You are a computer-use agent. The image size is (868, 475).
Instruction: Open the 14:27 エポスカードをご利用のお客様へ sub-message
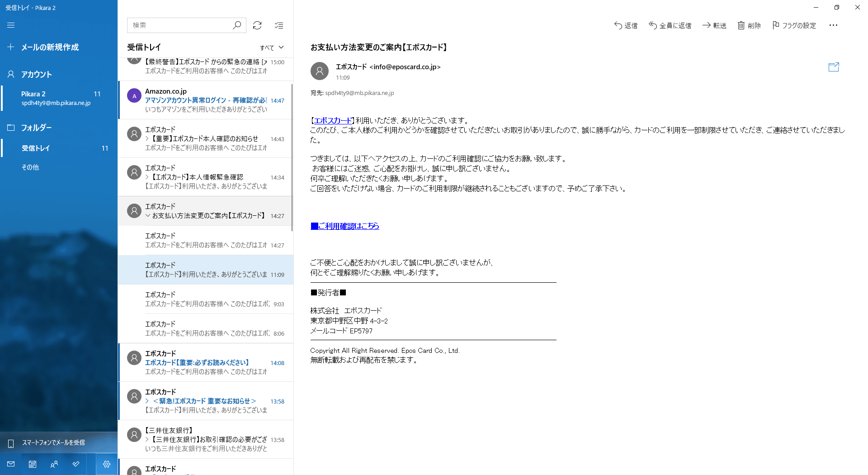click(206, 241)
